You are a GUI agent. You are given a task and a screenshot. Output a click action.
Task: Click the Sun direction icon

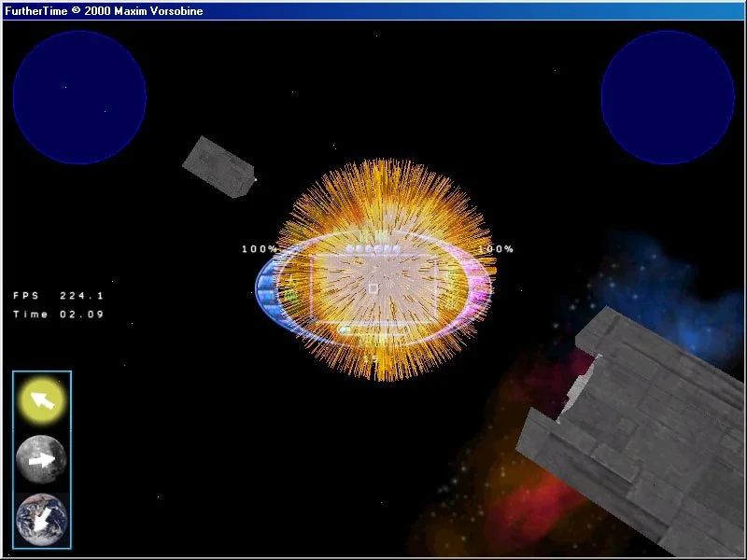pos(41,400)
